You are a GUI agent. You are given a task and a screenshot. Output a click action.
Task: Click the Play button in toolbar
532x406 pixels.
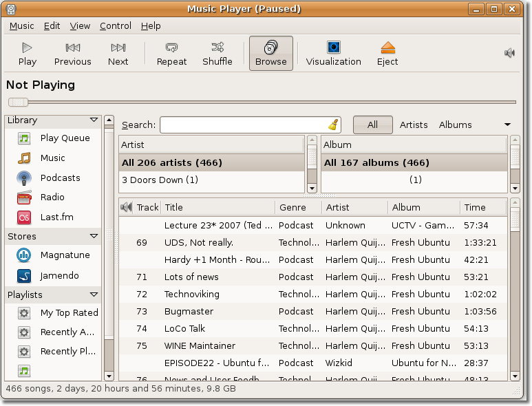point(27,54)
